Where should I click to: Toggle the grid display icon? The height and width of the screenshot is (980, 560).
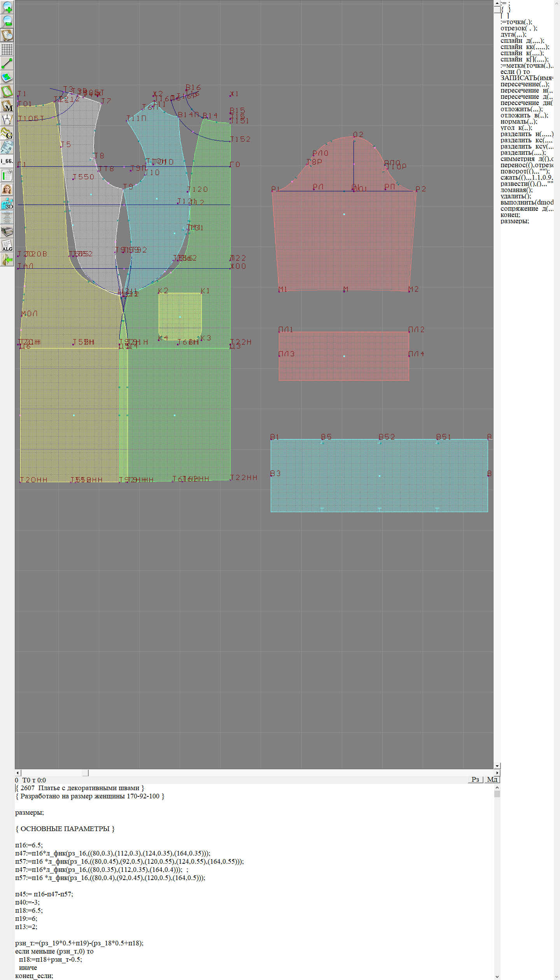pyautogui.click(x=7, y=49)
